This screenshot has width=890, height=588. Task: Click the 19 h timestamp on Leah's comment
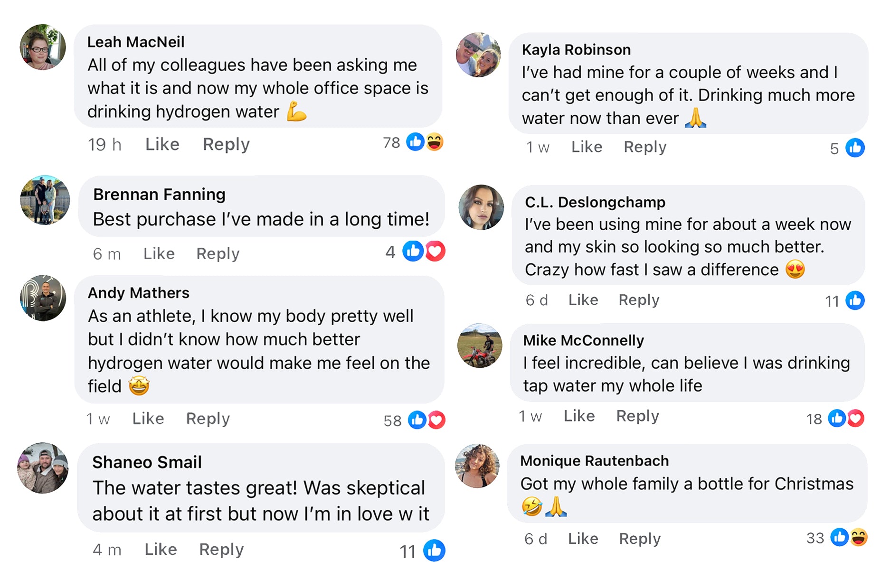click(104, 144)
